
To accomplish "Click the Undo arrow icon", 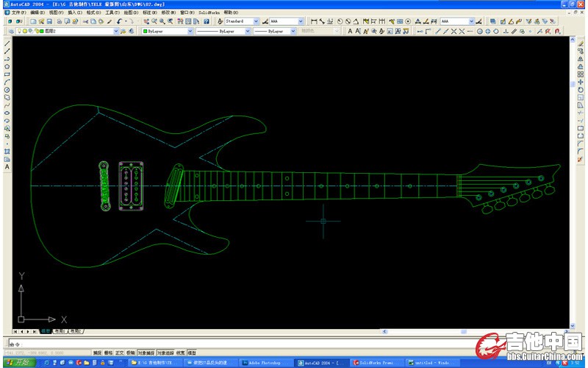I will point(119,22).
